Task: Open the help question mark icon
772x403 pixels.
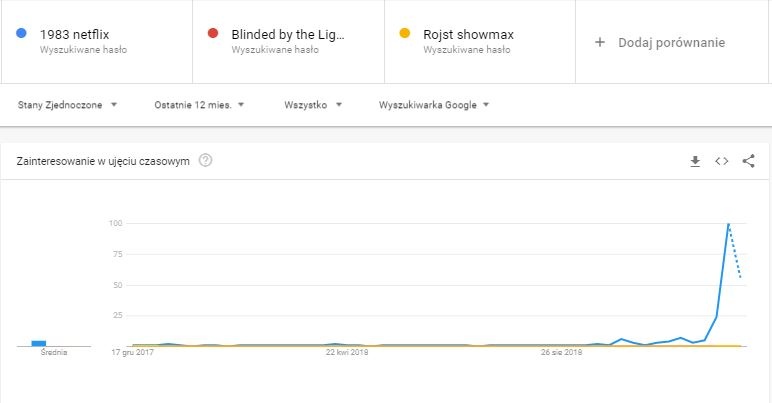Action: pyautogui.click(x=205, y=160)
